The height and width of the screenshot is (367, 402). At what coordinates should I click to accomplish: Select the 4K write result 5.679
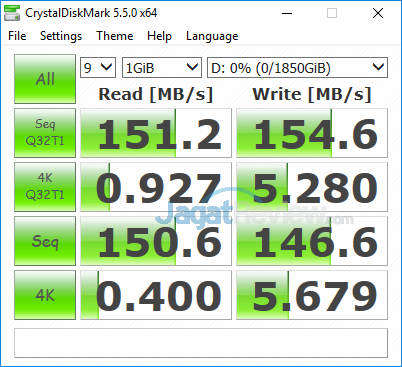pos(312,295)
